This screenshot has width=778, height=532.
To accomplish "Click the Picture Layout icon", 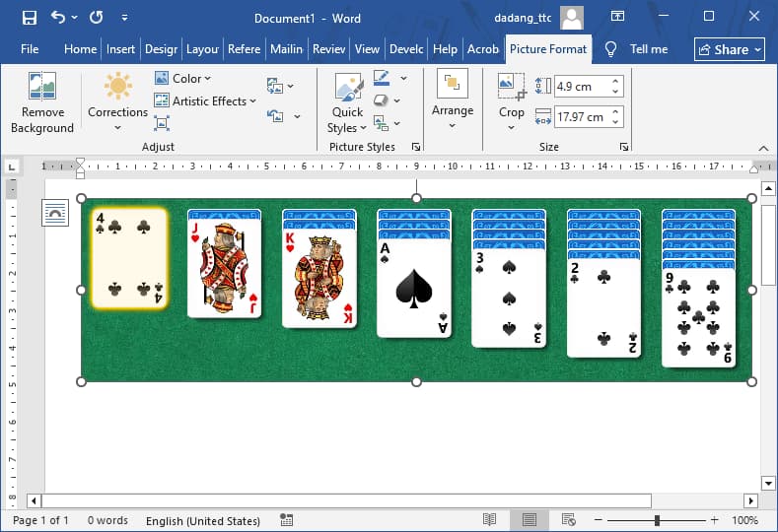I will (x=381, y=123).
